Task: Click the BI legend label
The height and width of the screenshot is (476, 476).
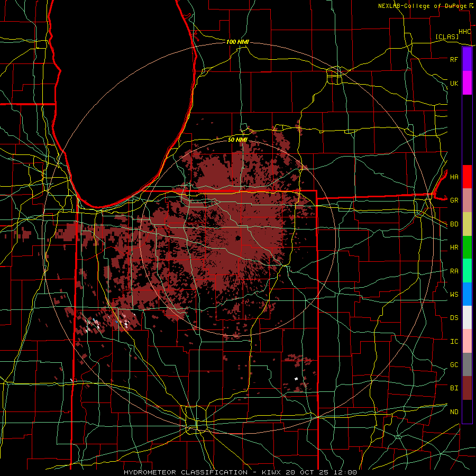Action: coord(454,388)
